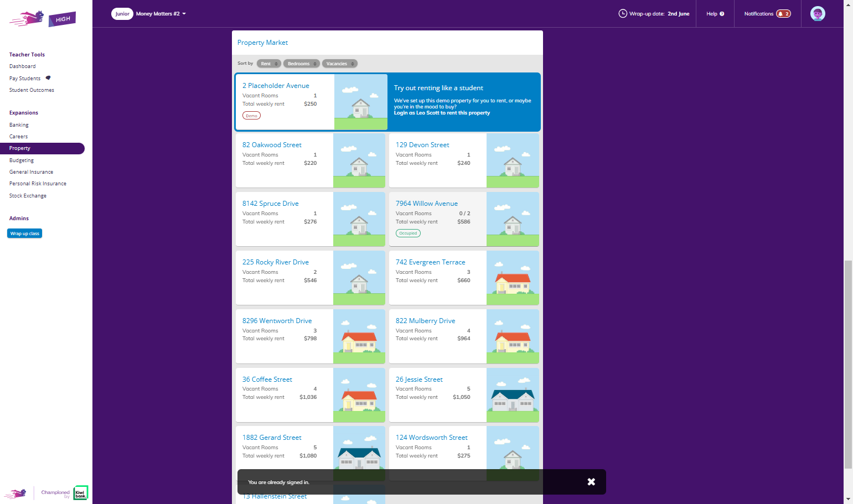Open 742 Evergreen Terrace listing
Viewport: 853px width, 504px height.
(x=430, y=262)
